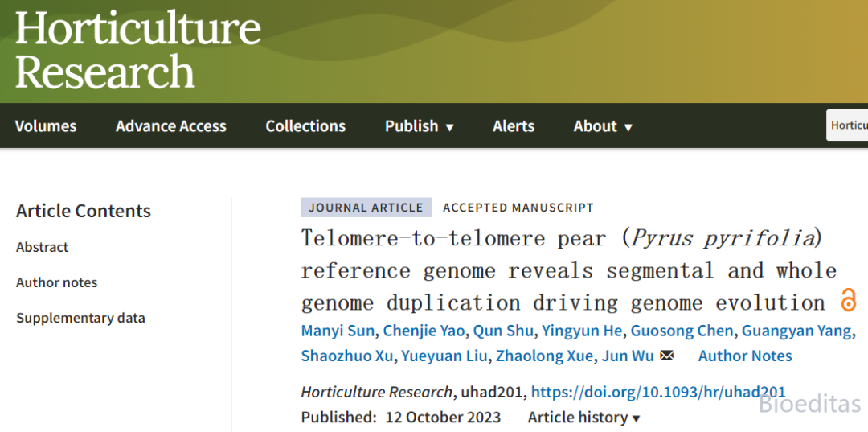Jump to Supplementary data section
This screenshot has height=432, width=868.
[x=80, y=318]
